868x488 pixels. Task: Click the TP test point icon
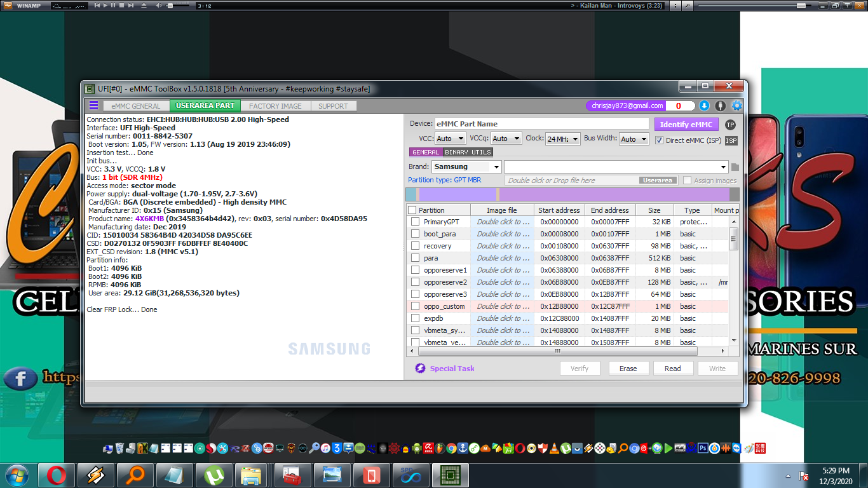[x=730, y=125]
